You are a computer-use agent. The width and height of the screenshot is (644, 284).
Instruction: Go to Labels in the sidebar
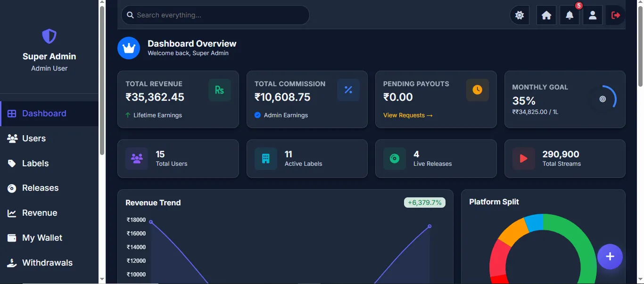(x=49, y=163)
